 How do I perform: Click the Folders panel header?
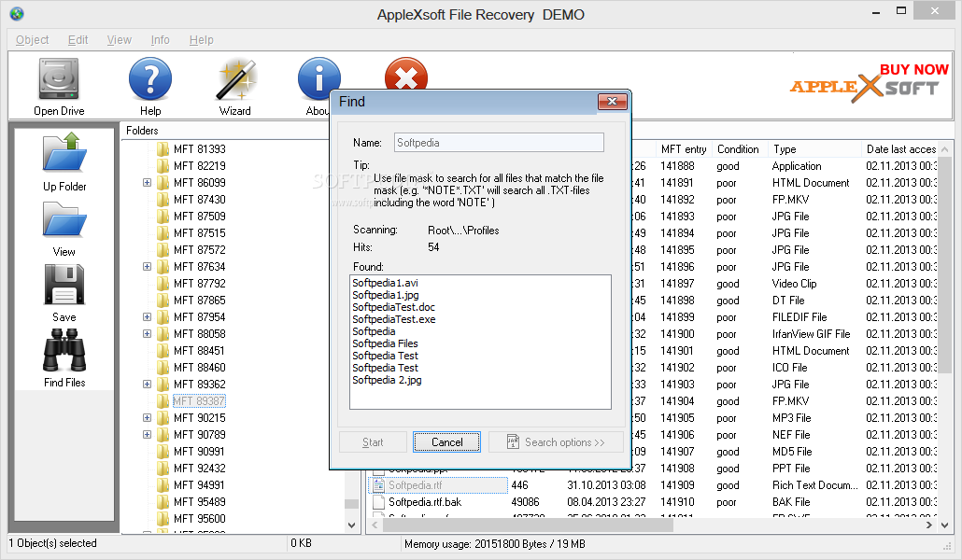coord(142,130)
